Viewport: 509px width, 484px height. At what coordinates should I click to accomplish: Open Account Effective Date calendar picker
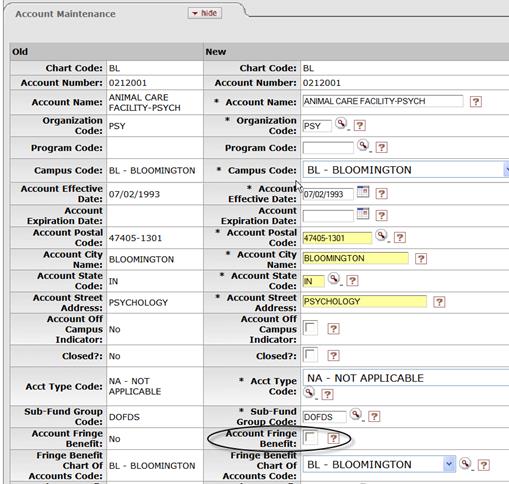(363, 192)
